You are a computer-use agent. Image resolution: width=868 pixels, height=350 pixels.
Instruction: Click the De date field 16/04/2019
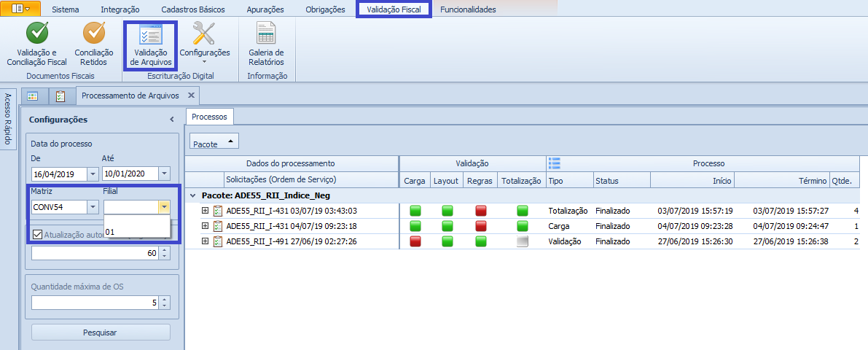click(x=59, y=174)
